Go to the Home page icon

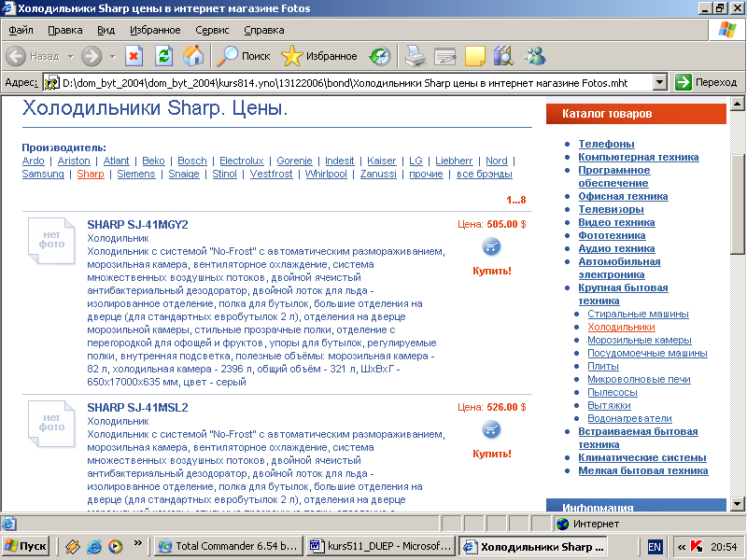(x=193, y=56)
